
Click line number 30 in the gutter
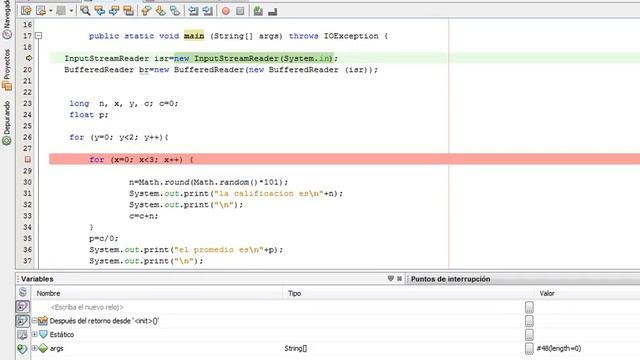click(27, 182)
